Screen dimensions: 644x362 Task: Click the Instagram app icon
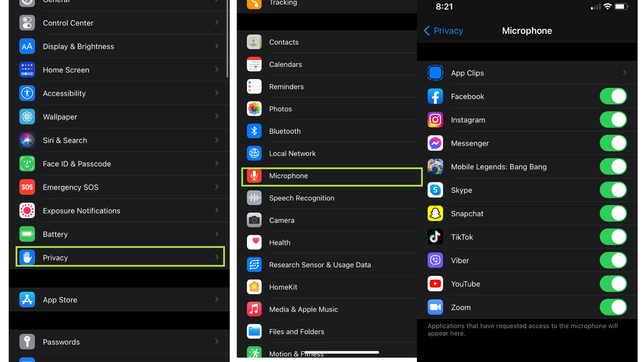pyautogui.click(x=435, y=119)
